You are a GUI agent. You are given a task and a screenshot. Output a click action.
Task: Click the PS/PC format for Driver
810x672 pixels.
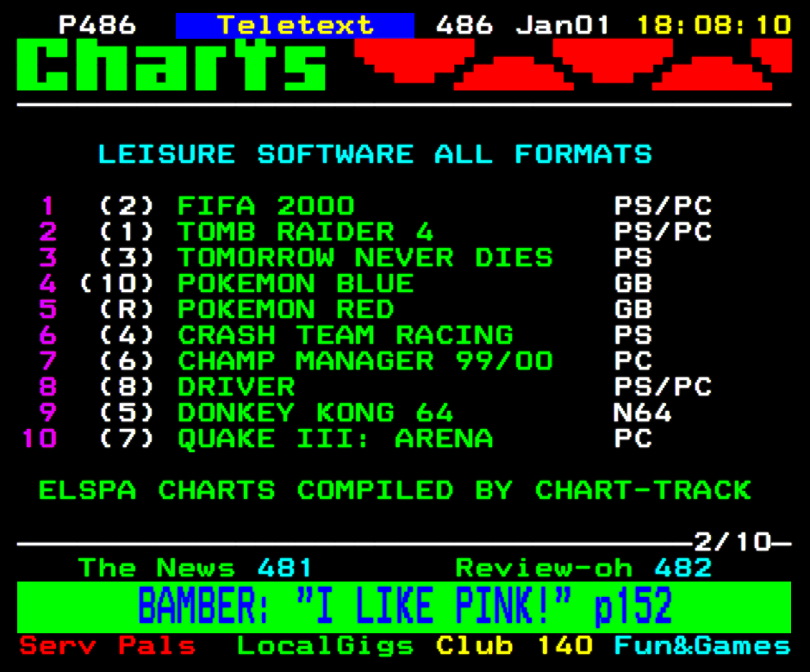pyautogui.click(x=663, y=387)
